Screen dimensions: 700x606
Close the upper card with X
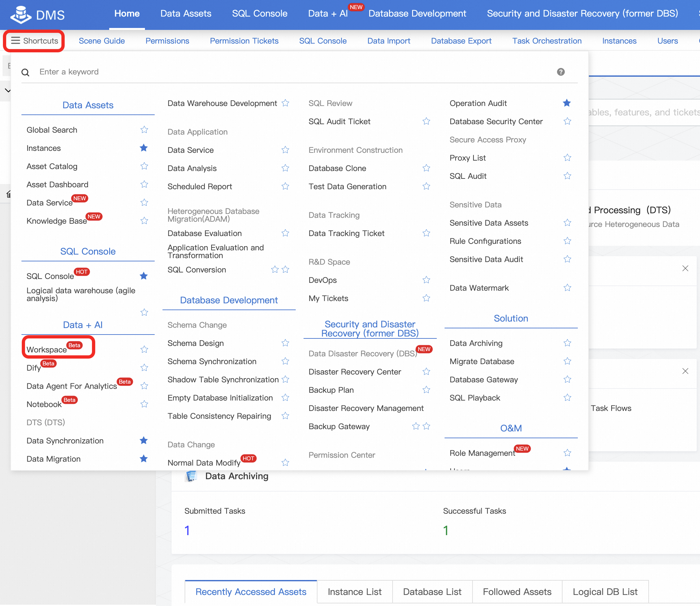coord(685,268)
